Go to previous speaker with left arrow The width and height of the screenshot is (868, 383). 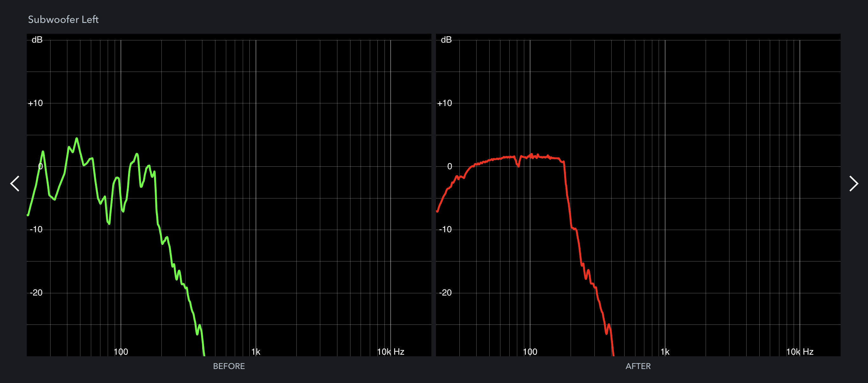[x=15, y=184]
